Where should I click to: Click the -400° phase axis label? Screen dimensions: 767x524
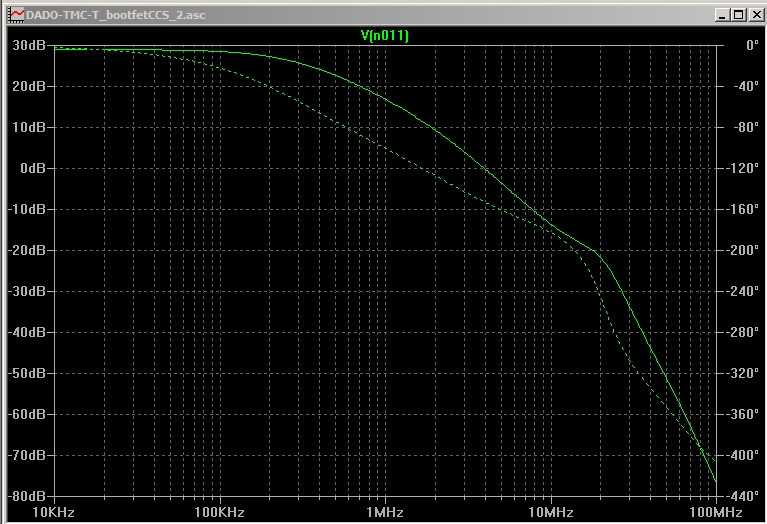[x=742, y=456]
